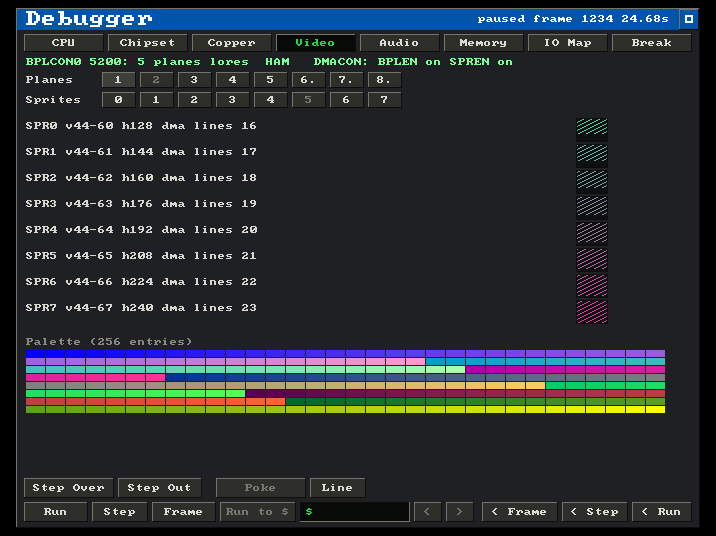716x536 pixels.
Task: Click the Poke button
Action: point(260,488)
